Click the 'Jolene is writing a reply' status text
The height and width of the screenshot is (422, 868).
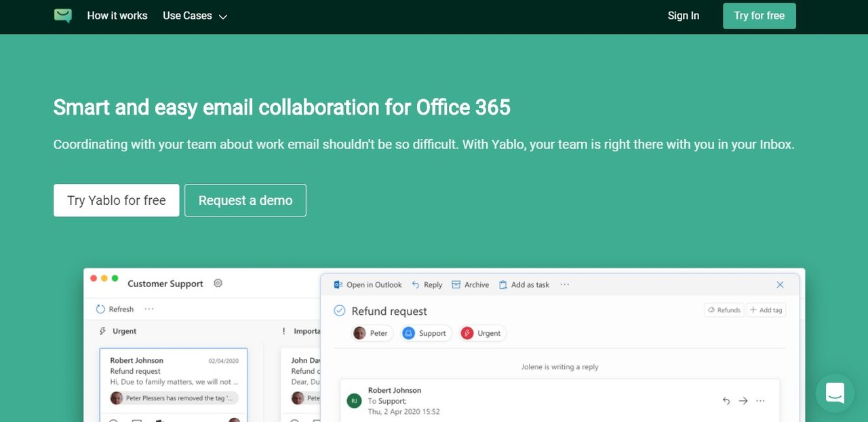click(559, 367)
